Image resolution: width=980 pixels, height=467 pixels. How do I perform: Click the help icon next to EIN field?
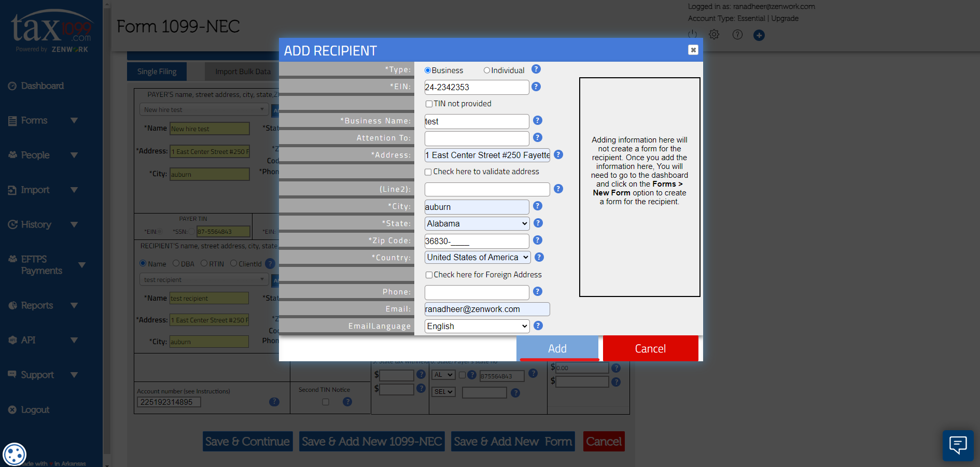click(x=536, y=87)
